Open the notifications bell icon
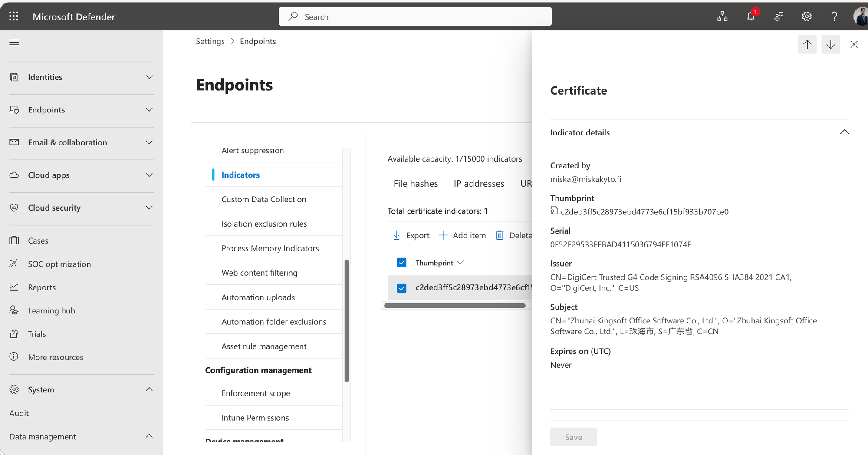Screen dimensions: 868x455 coord(750,16)
